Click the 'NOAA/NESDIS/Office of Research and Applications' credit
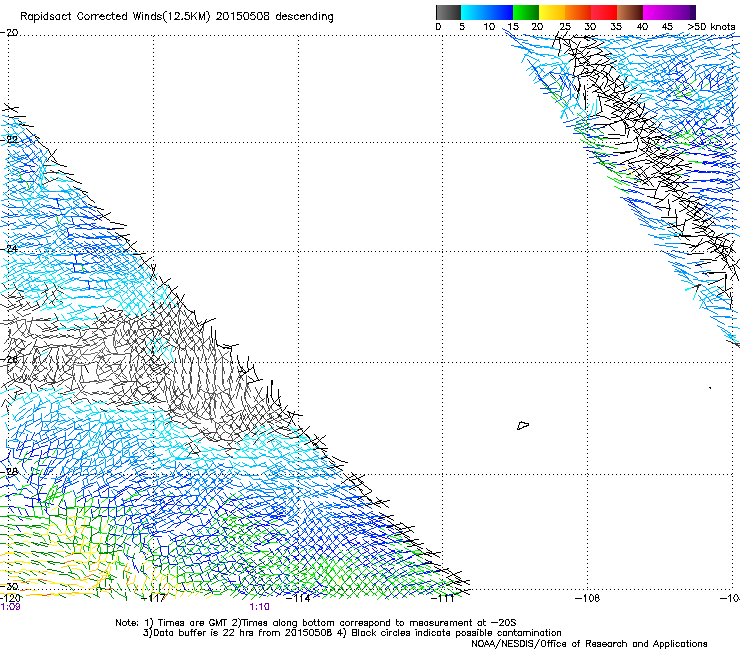This screenshot has width=740, height=650. point(589,644)
